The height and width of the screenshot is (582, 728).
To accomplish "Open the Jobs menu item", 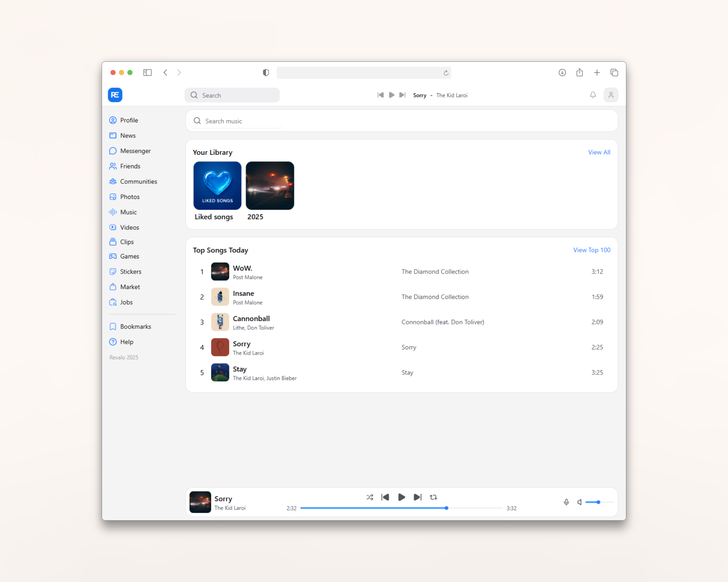I will (x=126, y=302).
